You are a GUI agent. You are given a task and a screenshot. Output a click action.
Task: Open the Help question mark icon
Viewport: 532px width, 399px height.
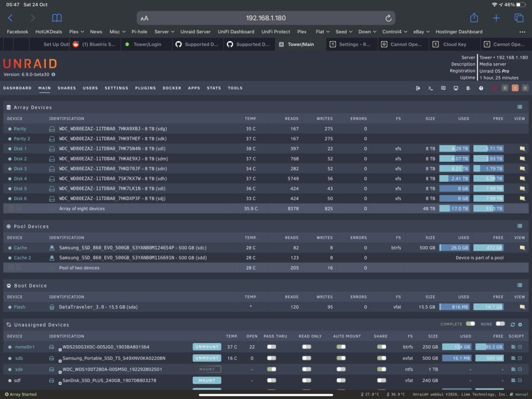[481, 88]
